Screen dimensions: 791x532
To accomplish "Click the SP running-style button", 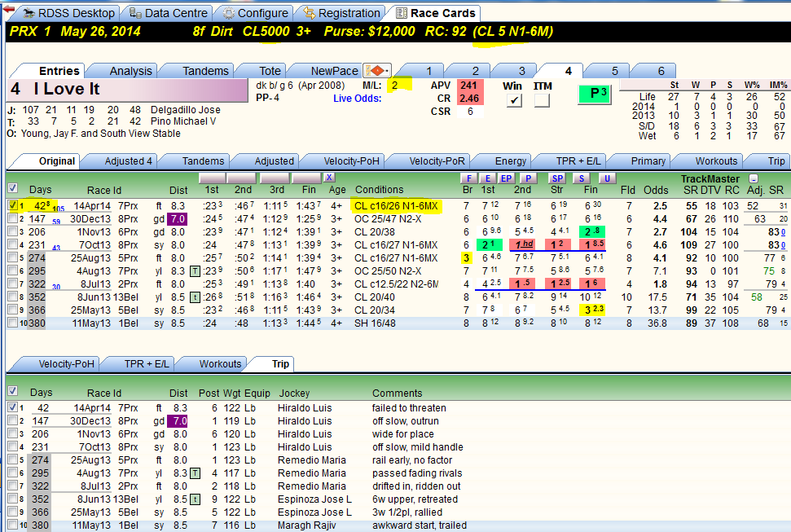I will 557,178.
